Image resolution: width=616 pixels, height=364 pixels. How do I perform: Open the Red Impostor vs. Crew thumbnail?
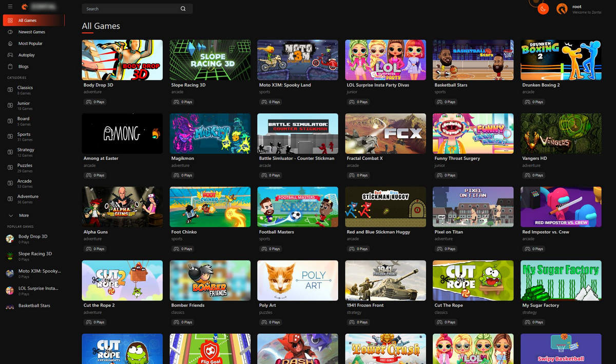pos(561,207)
